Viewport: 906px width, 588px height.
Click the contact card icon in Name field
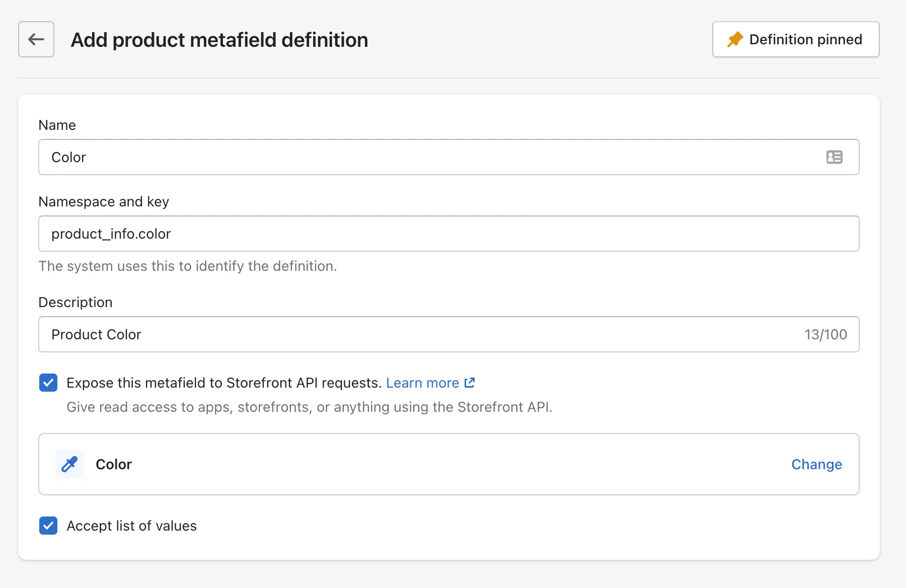click(834, 157)
